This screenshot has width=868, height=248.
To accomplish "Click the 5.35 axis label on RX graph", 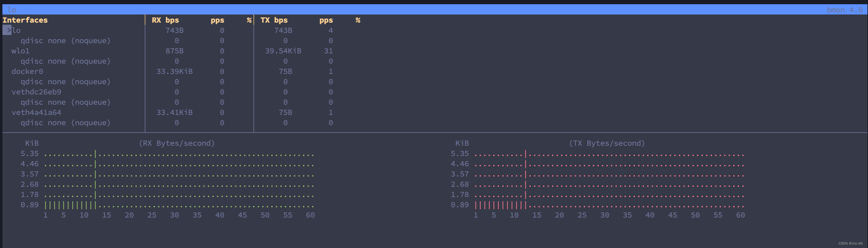I will pyautogui.click(x=30, y=154).
